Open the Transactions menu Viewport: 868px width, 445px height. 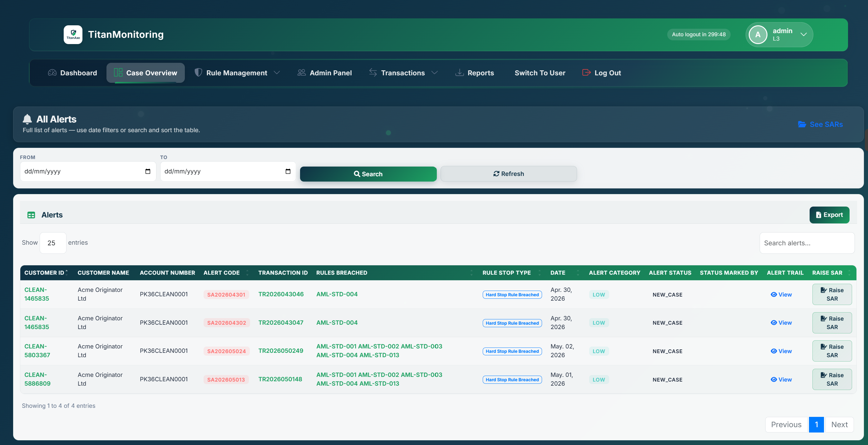pyautogui.click(x=403, y=73)
